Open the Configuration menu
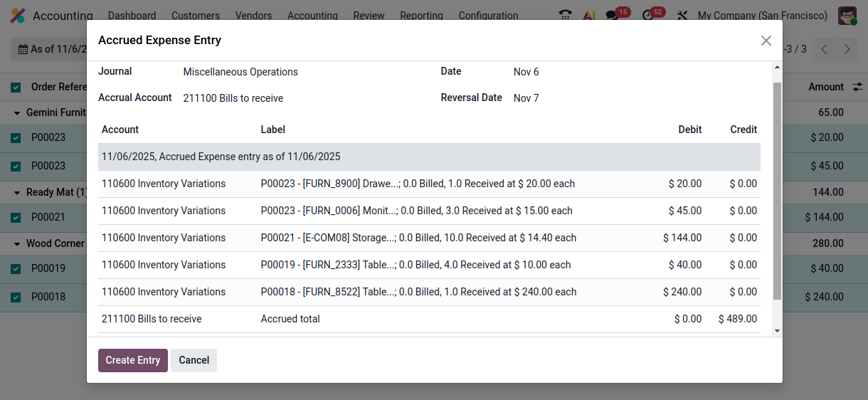 click(488, 16)
